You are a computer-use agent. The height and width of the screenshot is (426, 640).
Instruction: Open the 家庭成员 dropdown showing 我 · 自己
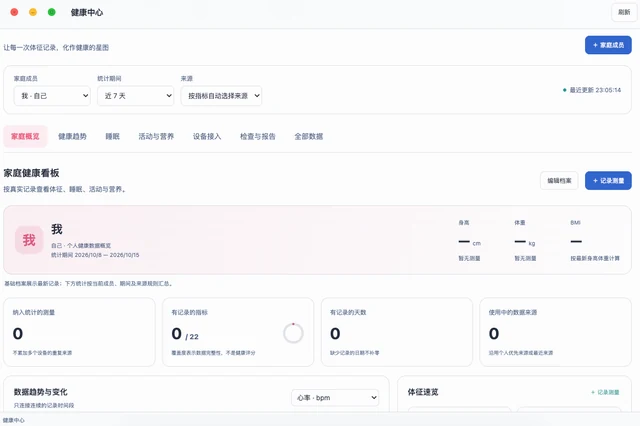52,96
